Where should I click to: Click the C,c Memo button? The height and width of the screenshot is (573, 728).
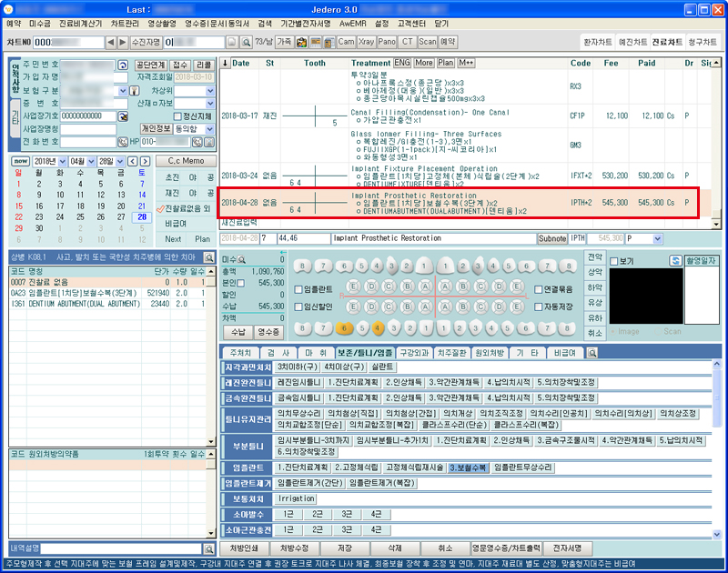click(187, 161)
